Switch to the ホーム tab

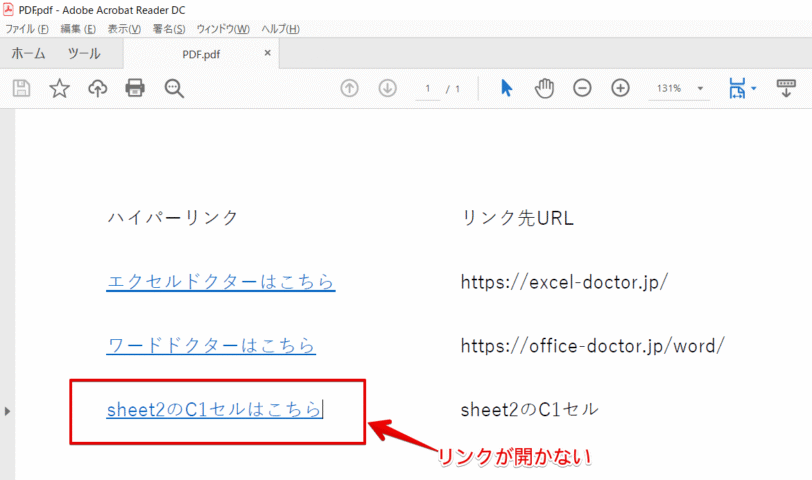[28, 53]
